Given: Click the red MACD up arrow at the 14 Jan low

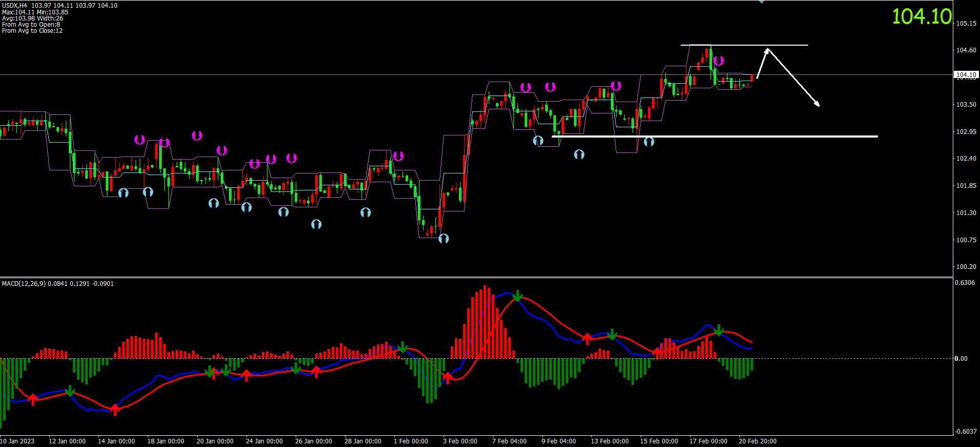Looking at the screenshot, I should (115, 409).
